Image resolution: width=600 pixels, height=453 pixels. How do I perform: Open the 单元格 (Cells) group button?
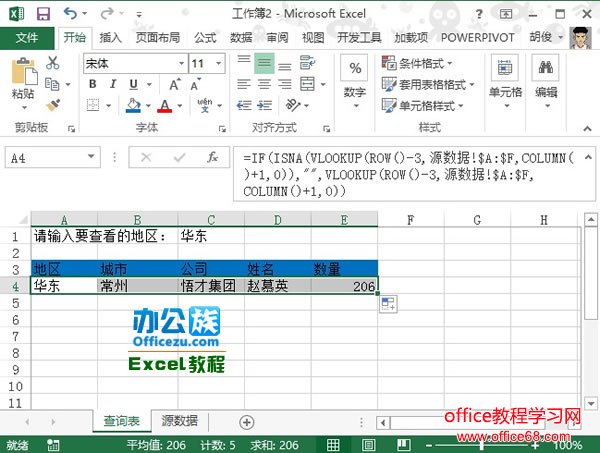tap(505, 81)
